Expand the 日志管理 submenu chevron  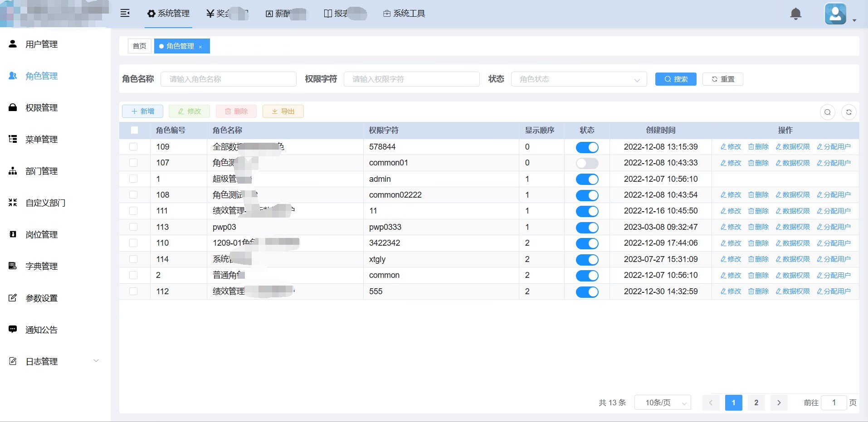pyautogui.click(x=96, y=361)
